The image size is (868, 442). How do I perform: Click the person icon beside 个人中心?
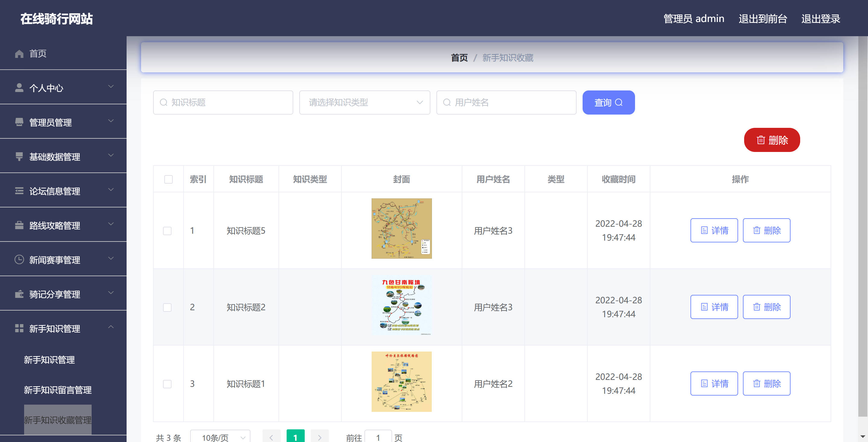[x=19, y=88]
